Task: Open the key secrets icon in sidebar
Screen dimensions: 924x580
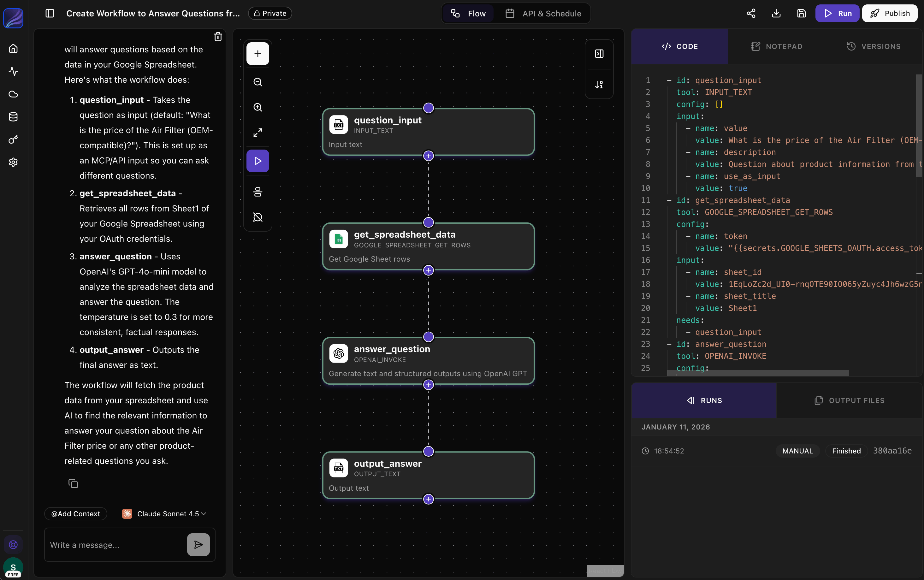Action: click(x=14, y=139)
